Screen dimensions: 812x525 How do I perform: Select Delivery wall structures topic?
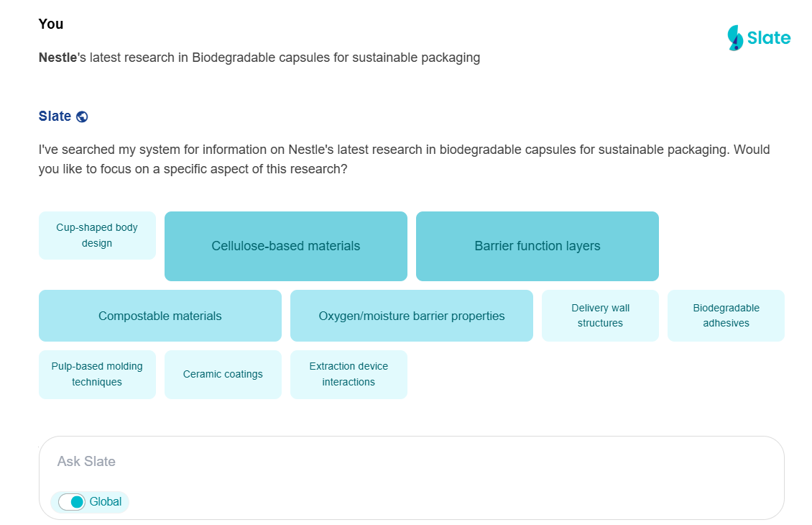coord(600,316)
